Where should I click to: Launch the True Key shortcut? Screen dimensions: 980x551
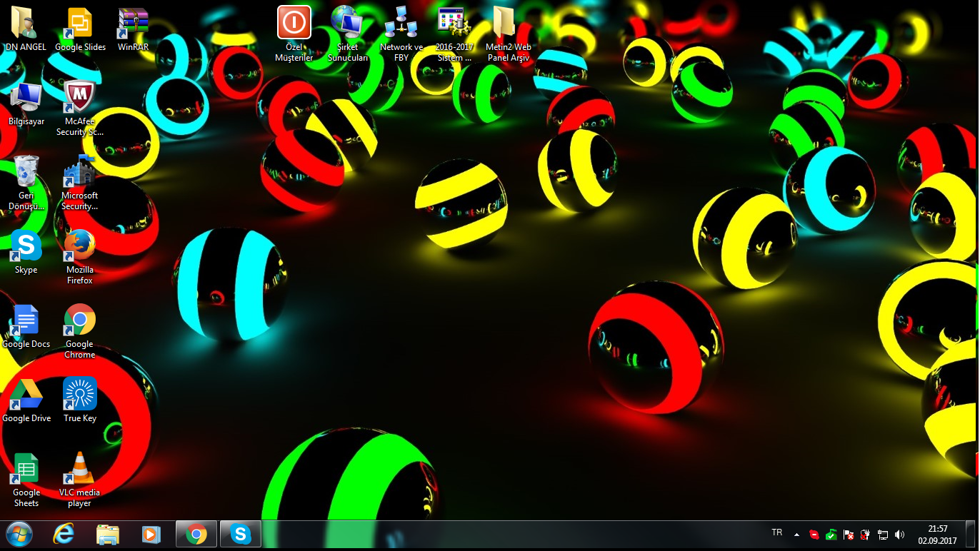[80, 401]
